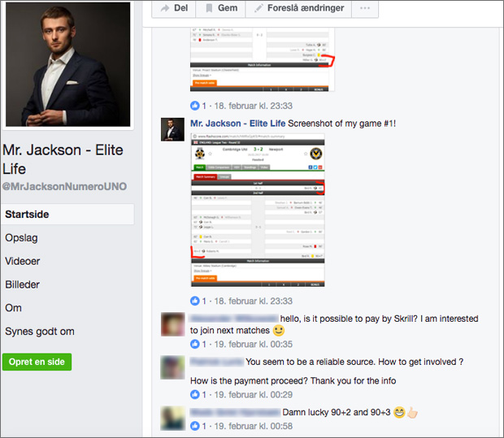Click the like icon under the Damn lucky comment

tap(195, 426)
